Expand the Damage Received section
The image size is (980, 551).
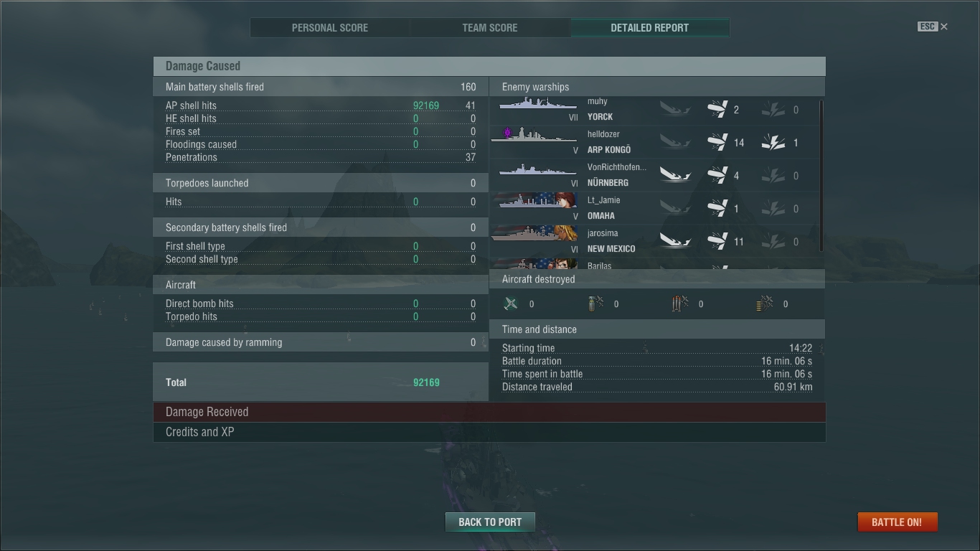click(x=489, y=412)
